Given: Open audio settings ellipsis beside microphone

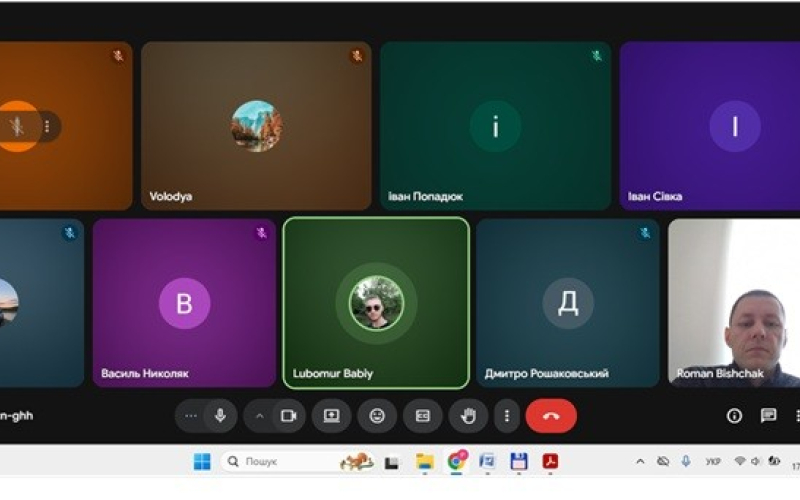Looking at the screenshot, I should coord(191,416).
